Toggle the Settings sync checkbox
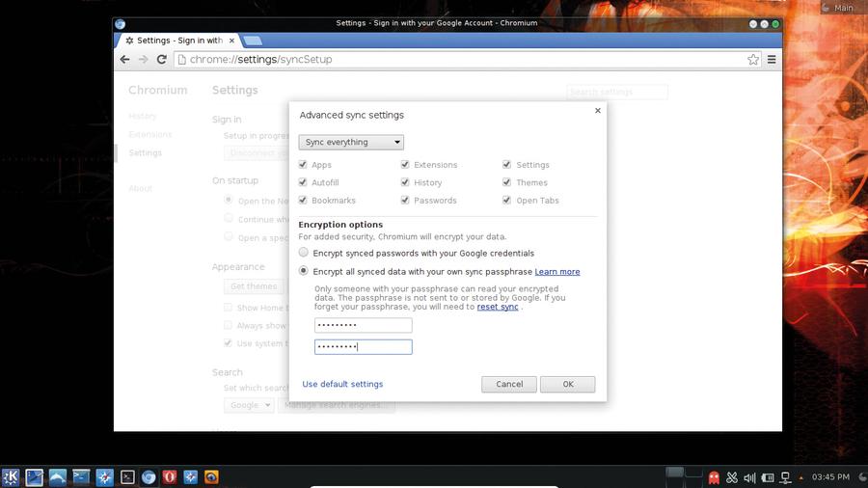Viewport: 868px width, 488px height. [x=506, y=165]
